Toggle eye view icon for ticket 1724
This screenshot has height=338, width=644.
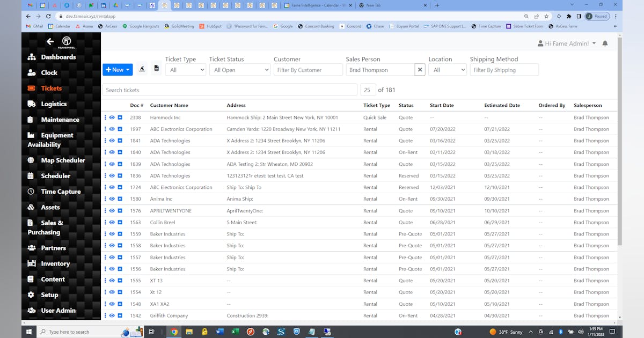tap(113, 187)
